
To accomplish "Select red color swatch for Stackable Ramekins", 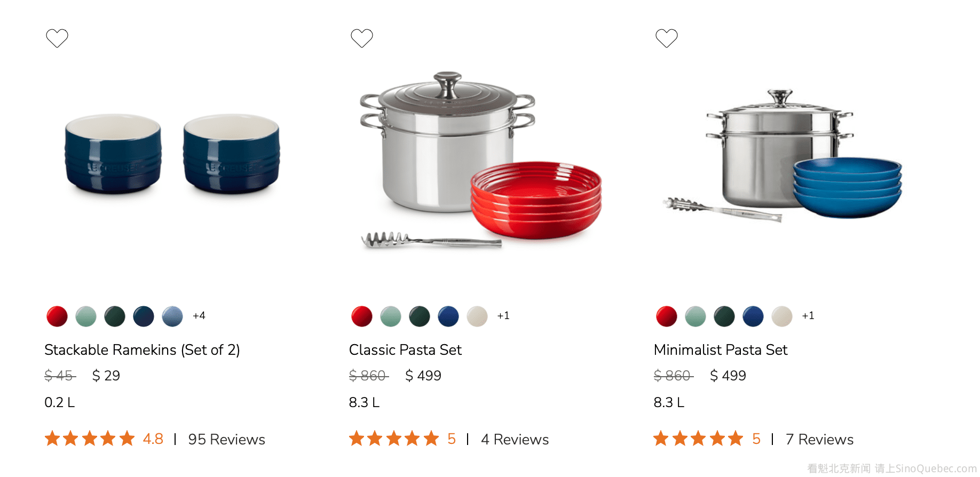I will click(57, 316).
